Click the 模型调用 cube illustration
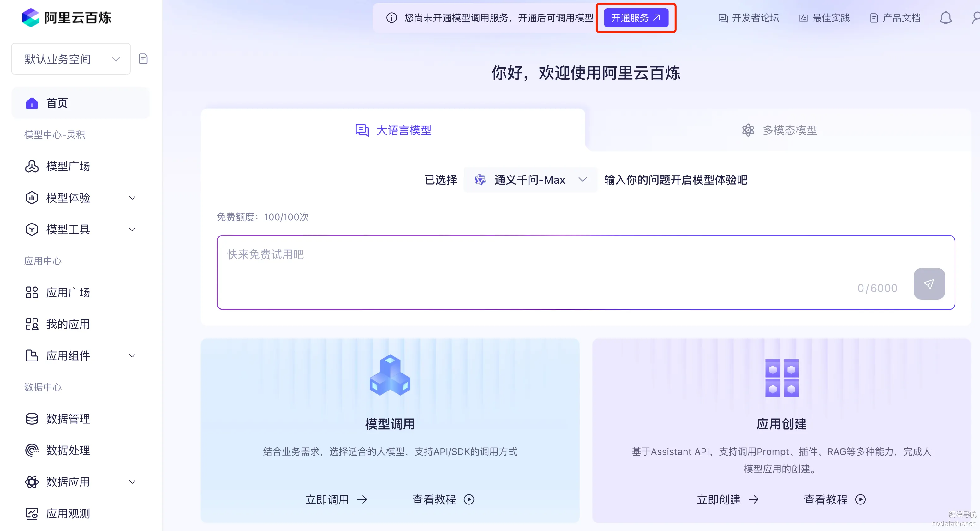The width and height of the screenshot is (980, 531). click(390, 375)
